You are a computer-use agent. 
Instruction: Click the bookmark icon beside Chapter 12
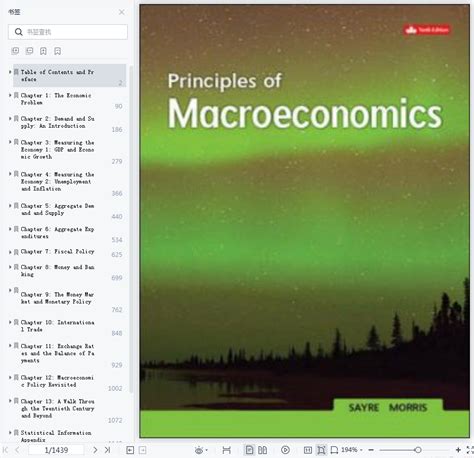point(16,377)
